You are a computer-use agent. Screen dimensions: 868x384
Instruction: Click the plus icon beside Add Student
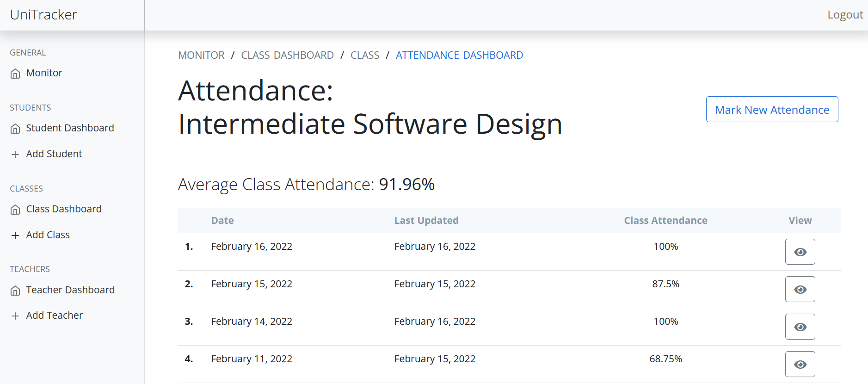(x=15, y=155)
